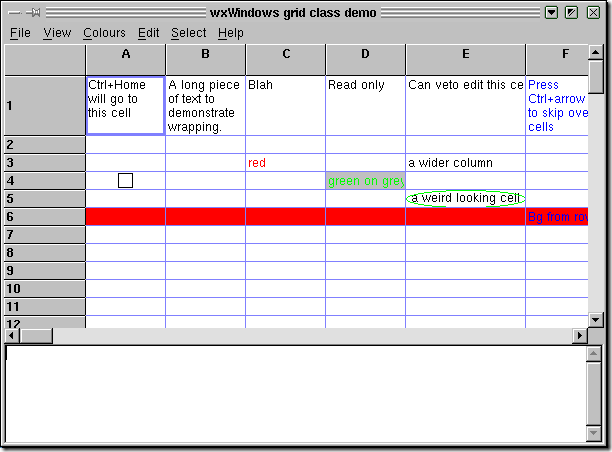
Task: Open the Colours menu
Action: coord(104,33)
